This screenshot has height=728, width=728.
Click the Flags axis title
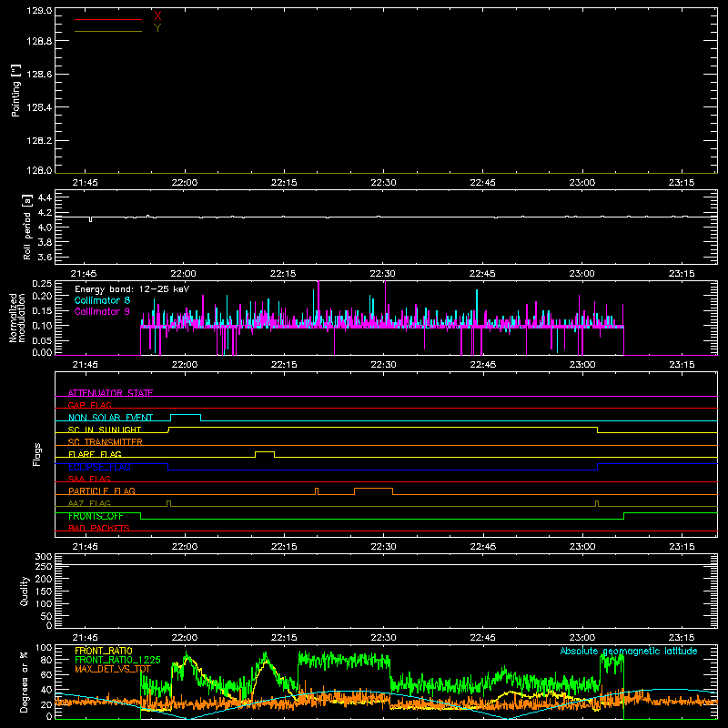[37, 454]
